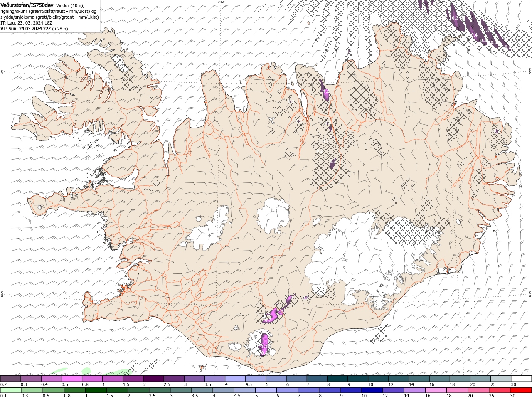Select the crimson 25 swatch in lower scale
The image size is (532, 399).
(499, 390)
